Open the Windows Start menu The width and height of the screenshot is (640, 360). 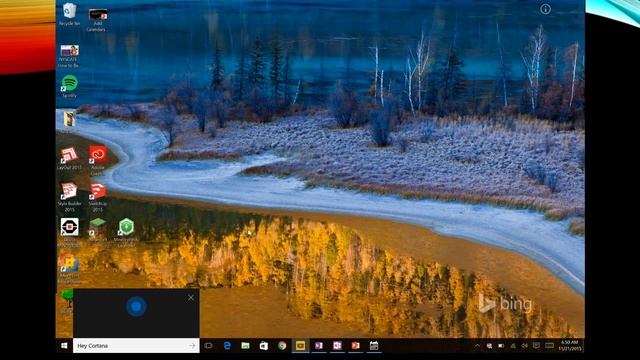[x=64, y=346]
